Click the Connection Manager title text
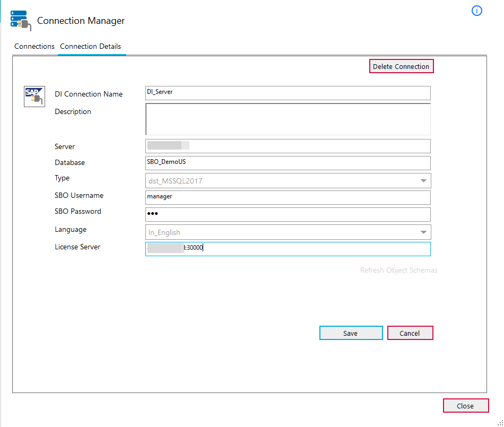The image size is (504, 427). 81,21
